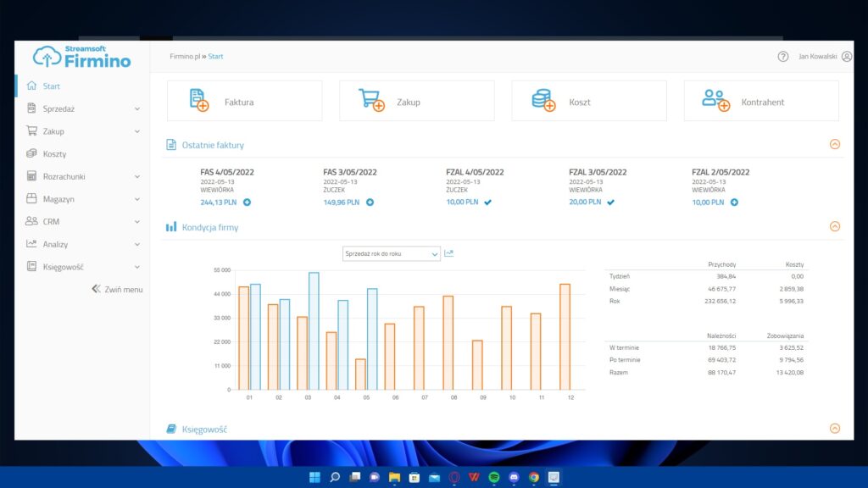Collapse the sidebar with Zwiń menu

pyautogui.click(x=117, y=290)
